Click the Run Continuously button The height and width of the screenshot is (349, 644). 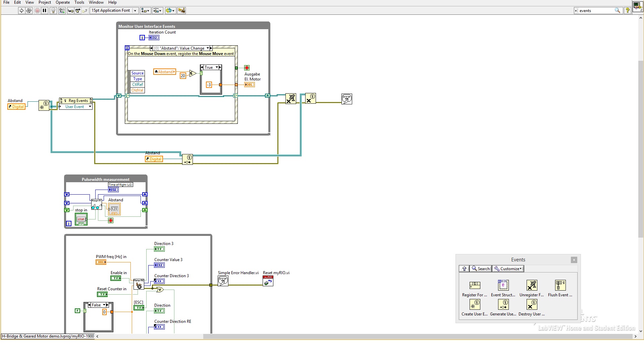coord(29,10)
